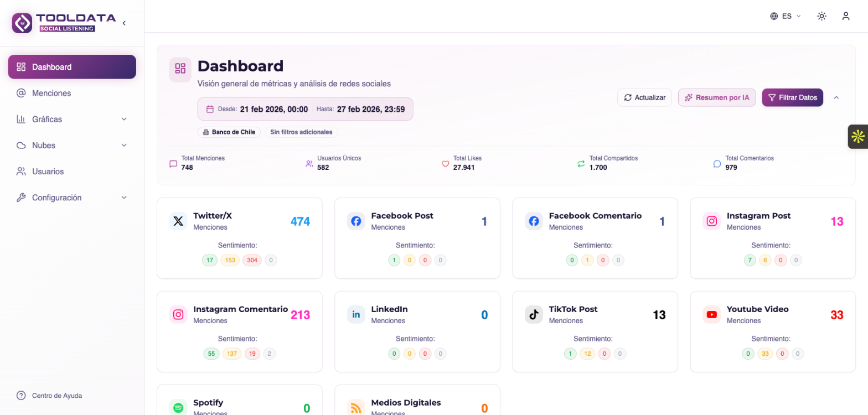The image size is (868, 415).
Task: Click the Instagram Comentario logo icon
Action: tap(178, 315)
